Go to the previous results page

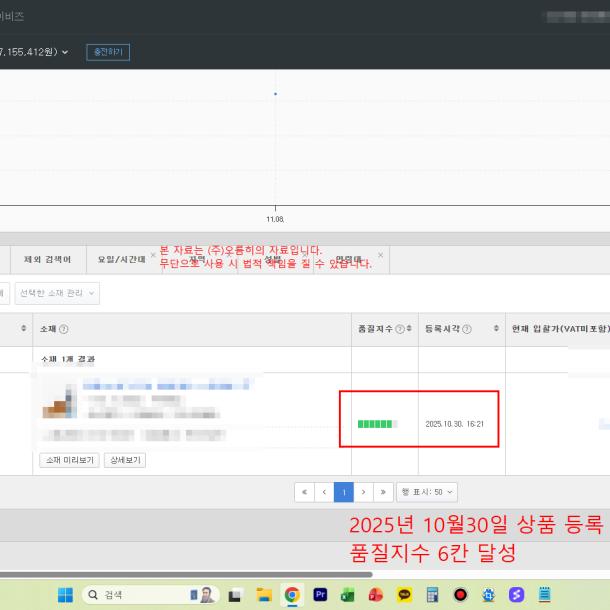click(x=324, y=492)
